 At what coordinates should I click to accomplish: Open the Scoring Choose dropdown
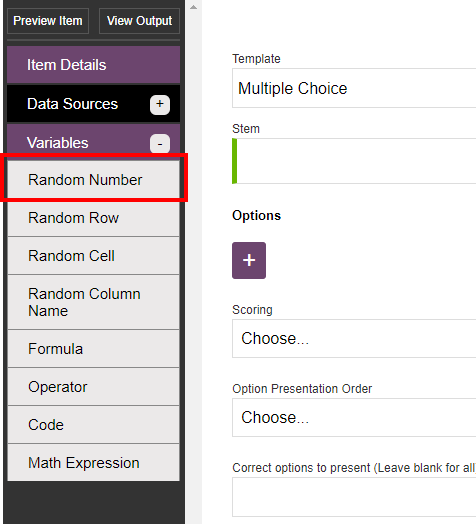tap(354, 339)
